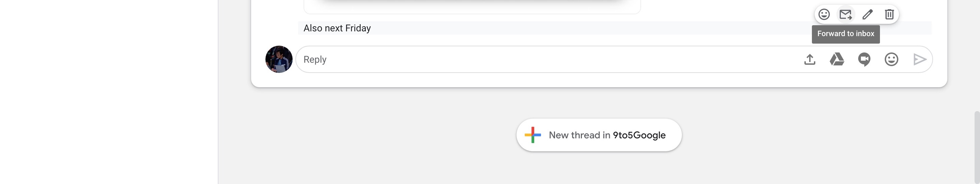Image resolution: width=980 pixels, height=184 pixels.
Task: Click the upload file icon in reply box
Action: tap(810, 59)
